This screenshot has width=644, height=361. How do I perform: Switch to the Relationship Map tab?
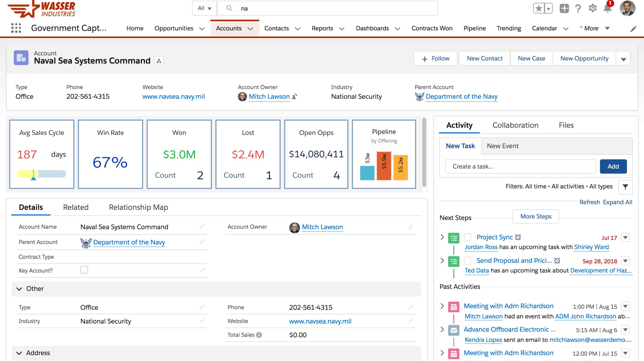point(138,207)
